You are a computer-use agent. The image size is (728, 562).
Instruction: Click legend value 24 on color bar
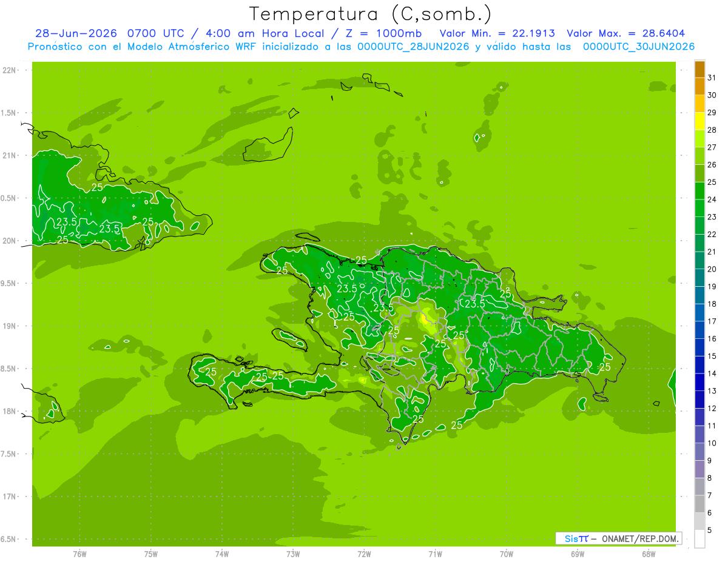(712, 199)
